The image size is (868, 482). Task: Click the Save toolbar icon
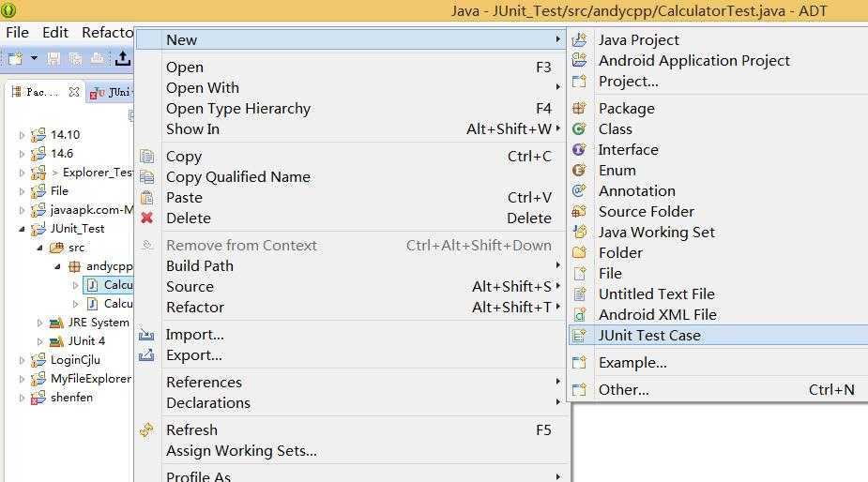[x=53, y=58]
